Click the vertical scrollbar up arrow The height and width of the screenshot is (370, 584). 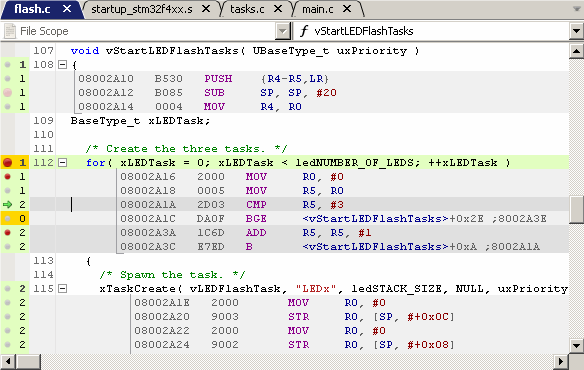(576, 51)
